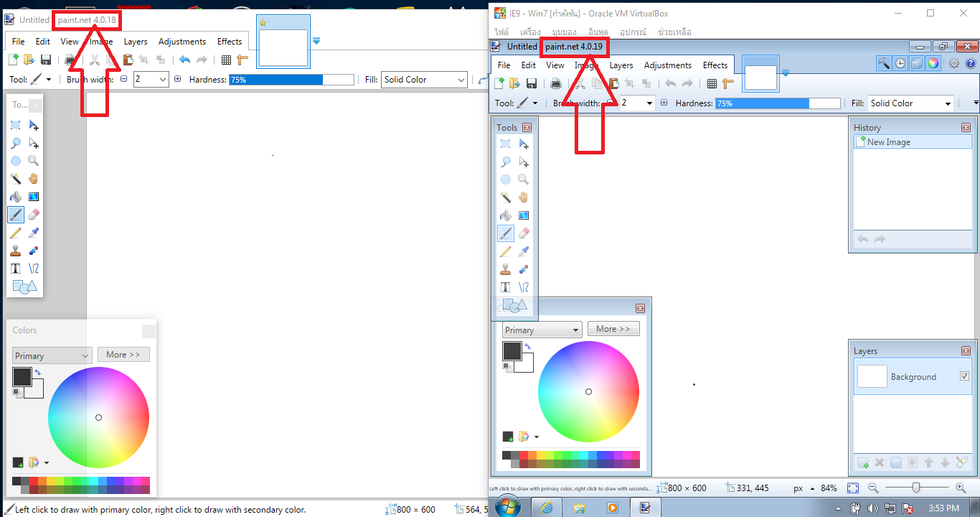Image resolution: width=980 pixels, height=517 pixels.
Task: Select Lasso Select tool in left paint.net window
Action: click(16, 143)
